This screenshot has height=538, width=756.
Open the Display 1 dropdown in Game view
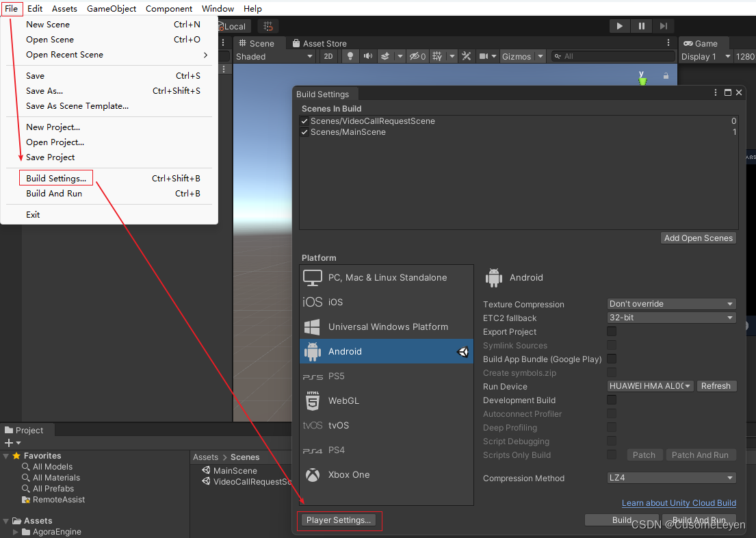pyautogui.click(x=706, y=56)
